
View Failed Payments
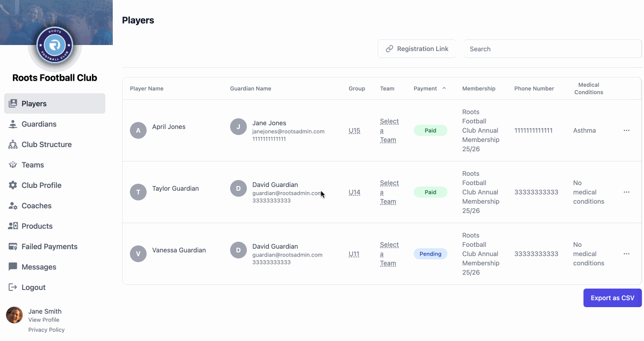tap(55, 246)
